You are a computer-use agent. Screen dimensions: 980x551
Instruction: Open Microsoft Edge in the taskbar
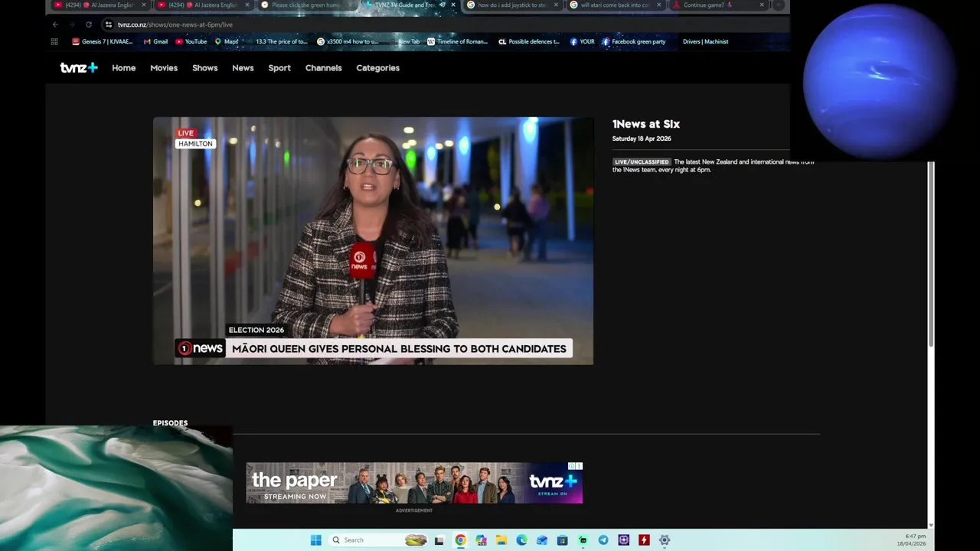click(x=521, y=540)
